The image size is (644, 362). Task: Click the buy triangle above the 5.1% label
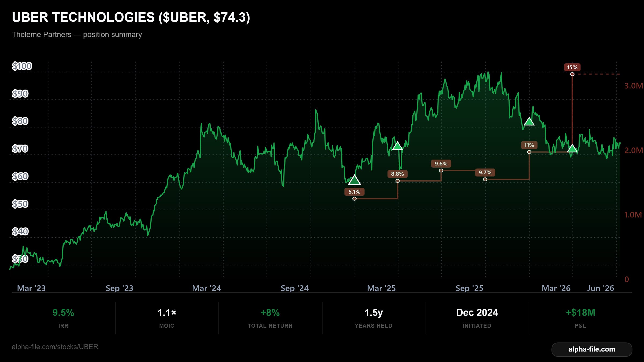click(354, 180)
